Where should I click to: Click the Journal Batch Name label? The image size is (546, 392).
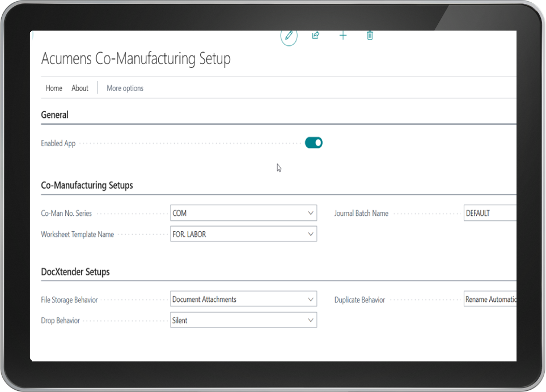point(361,213)
